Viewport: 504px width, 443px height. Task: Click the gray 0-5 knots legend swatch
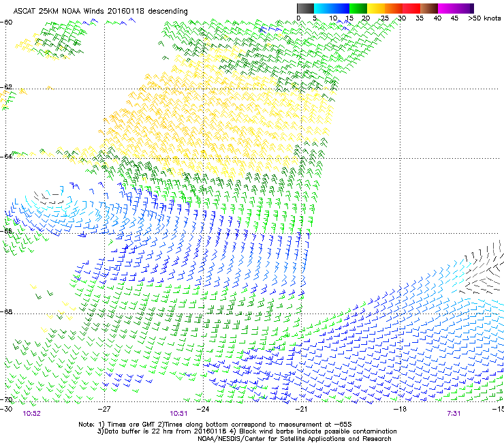click(x=305, y=8)
